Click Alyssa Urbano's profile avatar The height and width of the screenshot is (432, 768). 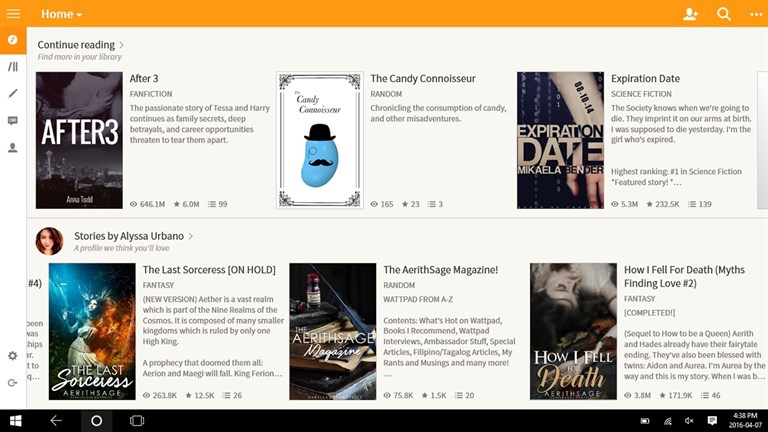(x=49, y=241)
